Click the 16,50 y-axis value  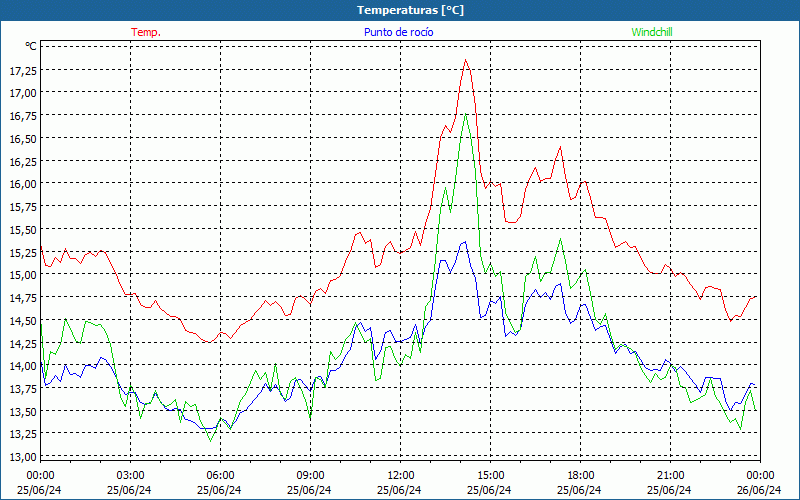[x=23, y=139]
